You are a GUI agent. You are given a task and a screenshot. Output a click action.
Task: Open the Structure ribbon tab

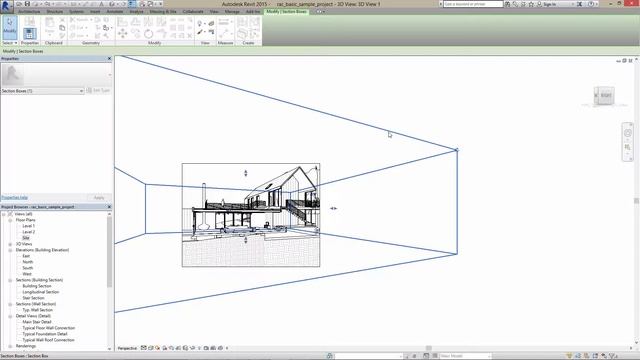point(55,12)
